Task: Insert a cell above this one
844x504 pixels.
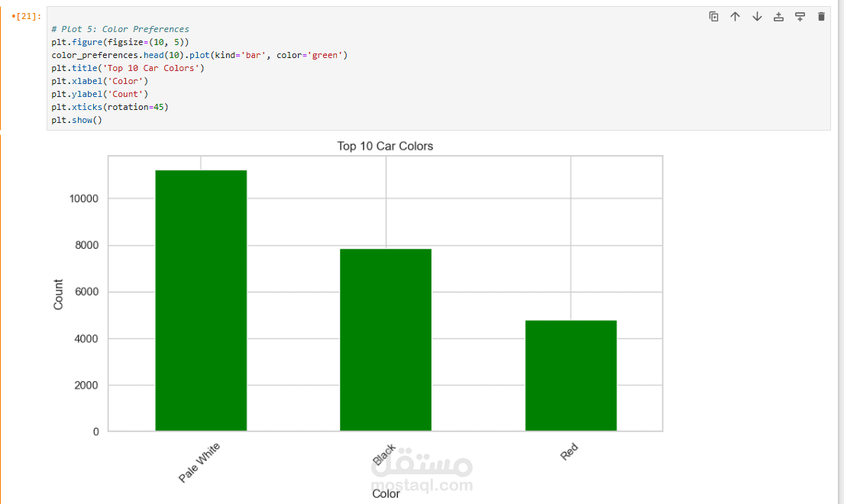Action: (x=778, y=17)
